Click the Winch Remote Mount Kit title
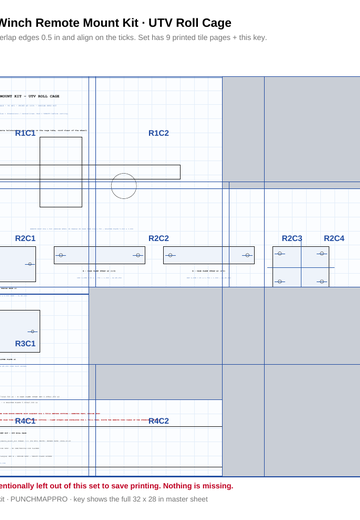 [115, 23]
